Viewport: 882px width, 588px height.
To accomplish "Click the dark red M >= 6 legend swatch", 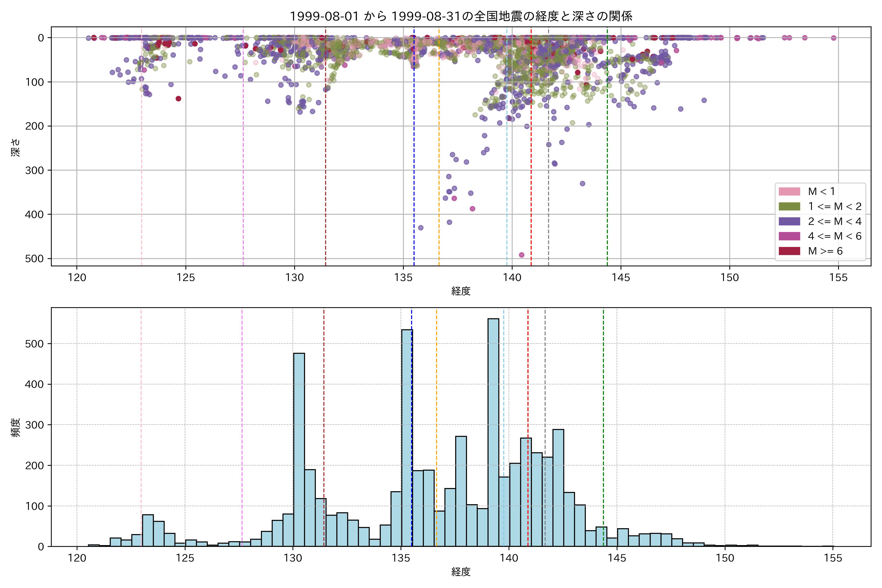I will [x=789, y=251].
